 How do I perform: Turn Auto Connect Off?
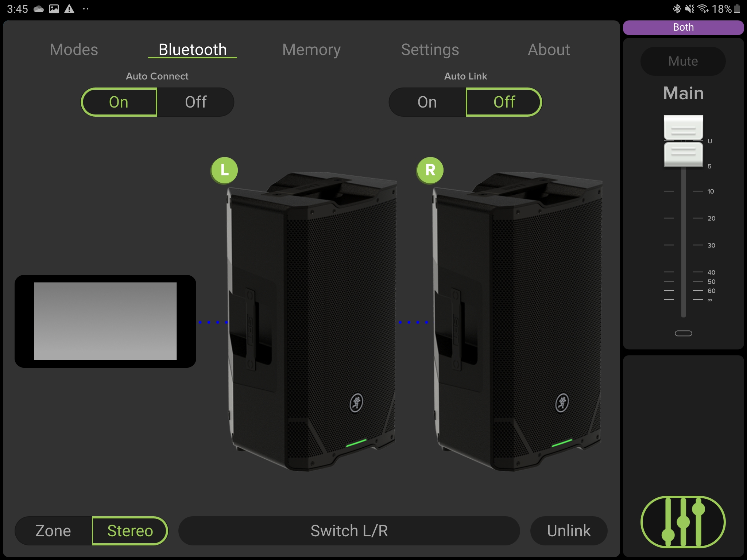[196, 102]
